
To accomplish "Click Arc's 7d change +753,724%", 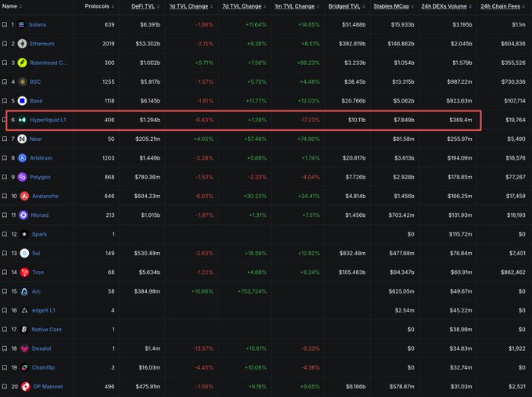I will [x=252, y=291].
